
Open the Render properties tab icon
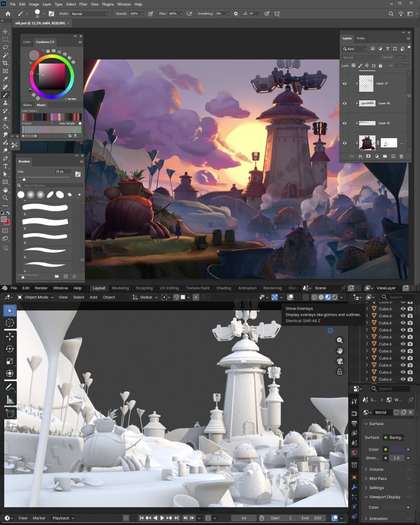point(354,413)
